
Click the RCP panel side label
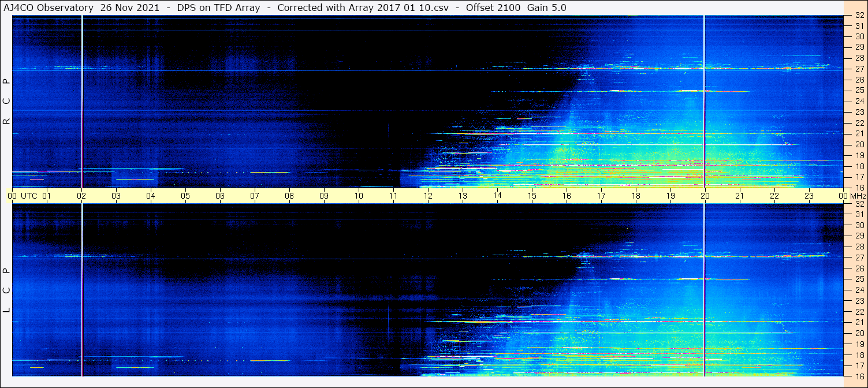[6, 102]
